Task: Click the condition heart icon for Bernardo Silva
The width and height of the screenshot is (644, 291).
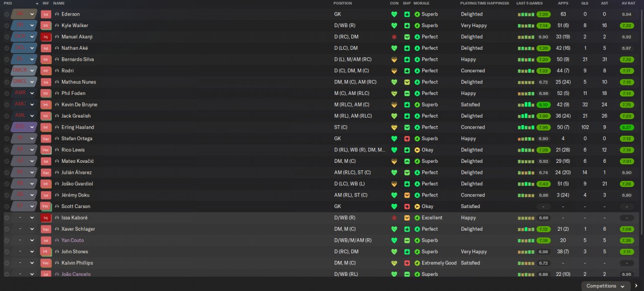Action: (394, 59)
